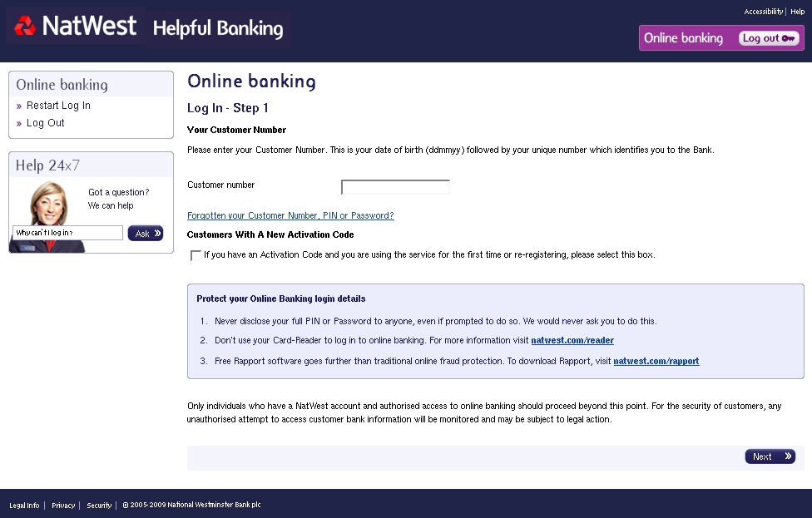Click the 'Help 24x7' panel heading
The width and height of the screenshot is (812, 518).
47,165
